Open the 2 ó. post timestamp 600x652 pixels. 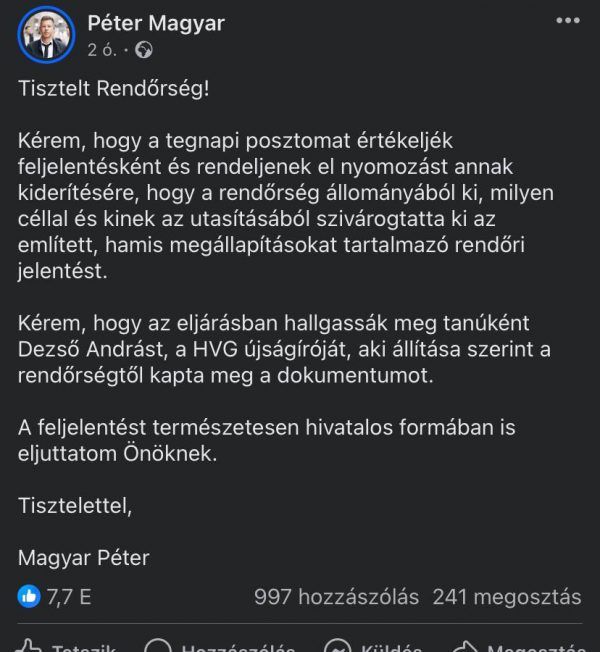pyautogui.click(x=101, y=50)
